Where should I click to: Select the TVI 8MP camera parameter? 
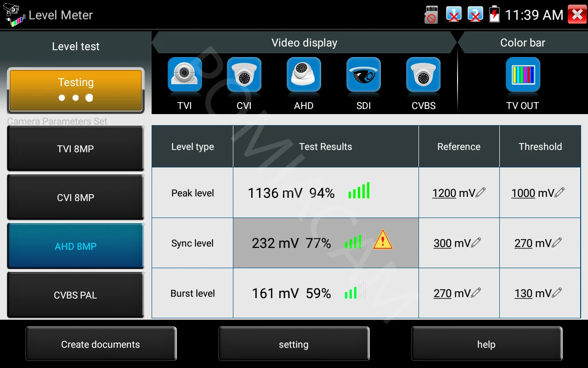coord(76,149)
